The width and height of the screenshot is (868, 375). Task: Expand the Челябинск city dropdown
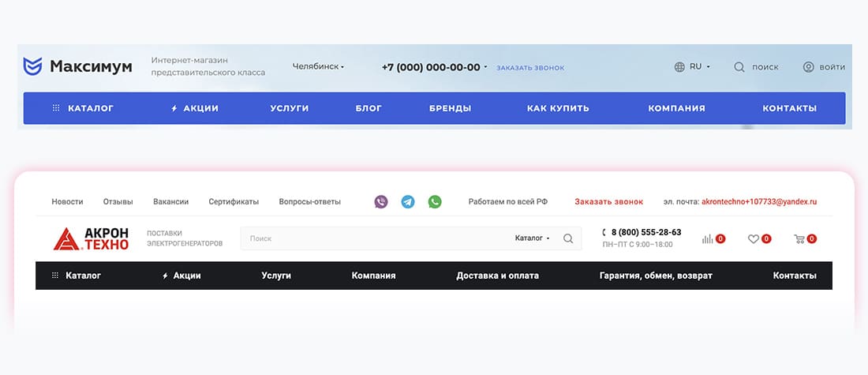pyautogui.click(x=318, y=67)
